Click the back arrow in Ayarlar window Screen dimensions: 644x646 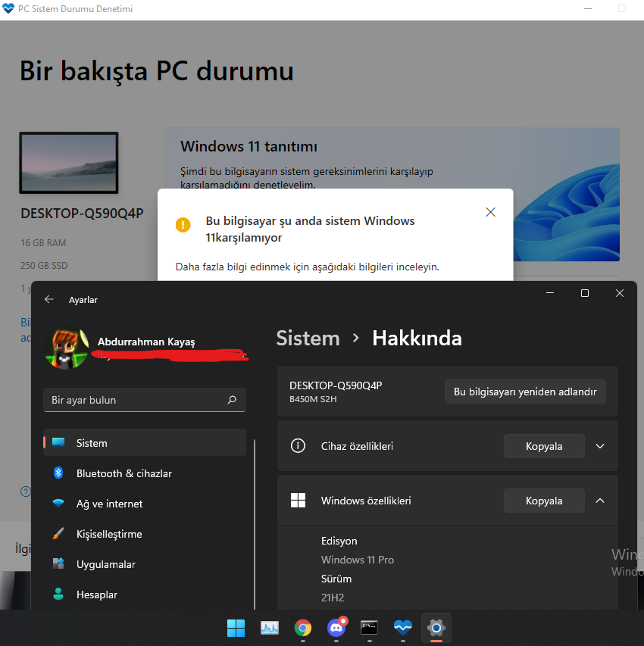[49, 299]
